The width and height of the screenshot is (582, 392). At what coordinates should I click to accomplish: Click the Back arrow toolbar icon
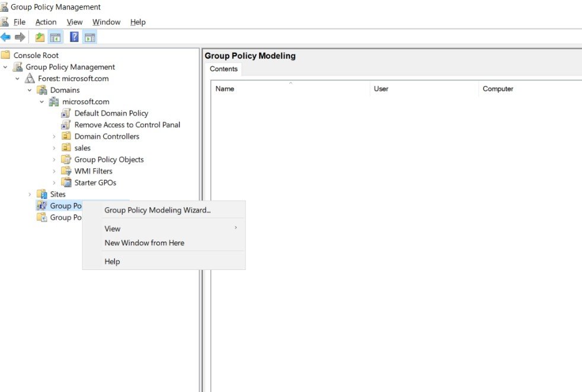(5, 37)
